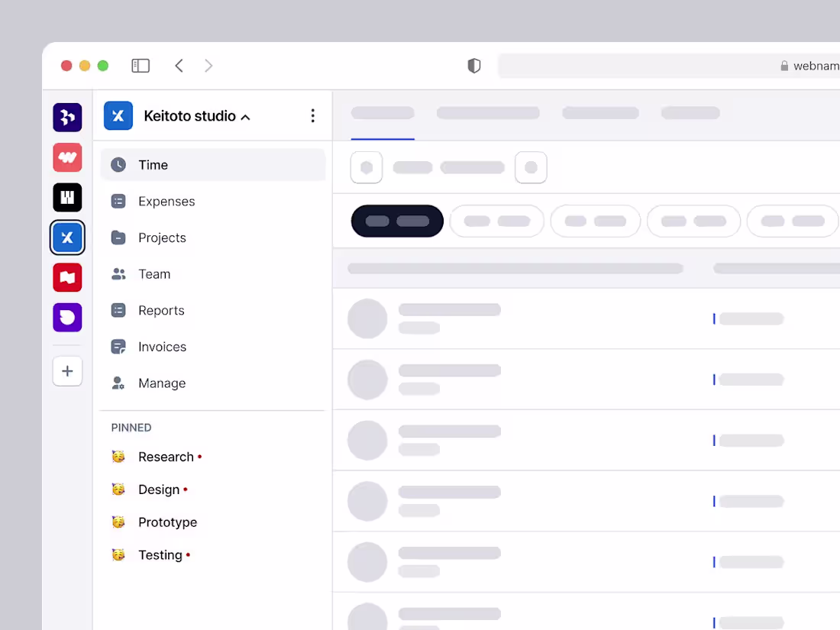Image resolution: width=840 pixels, height=630 pixels.
Task: Click the emoji icon next to Prototype
Action: coord(118,522)
